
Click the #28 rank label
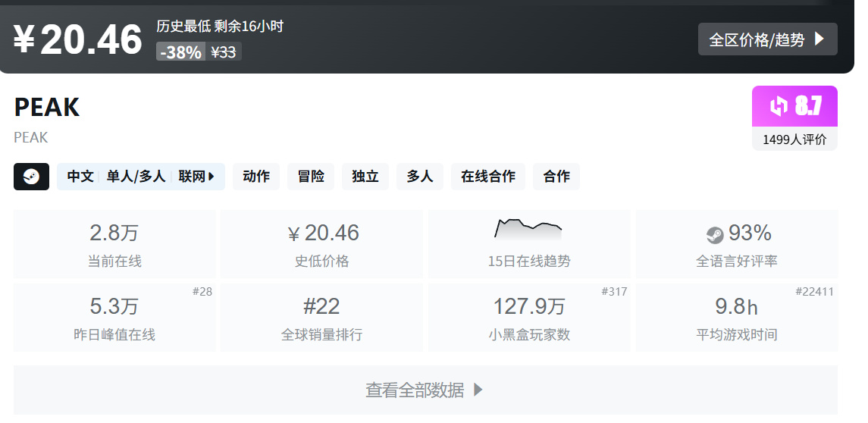click(202, 292)
